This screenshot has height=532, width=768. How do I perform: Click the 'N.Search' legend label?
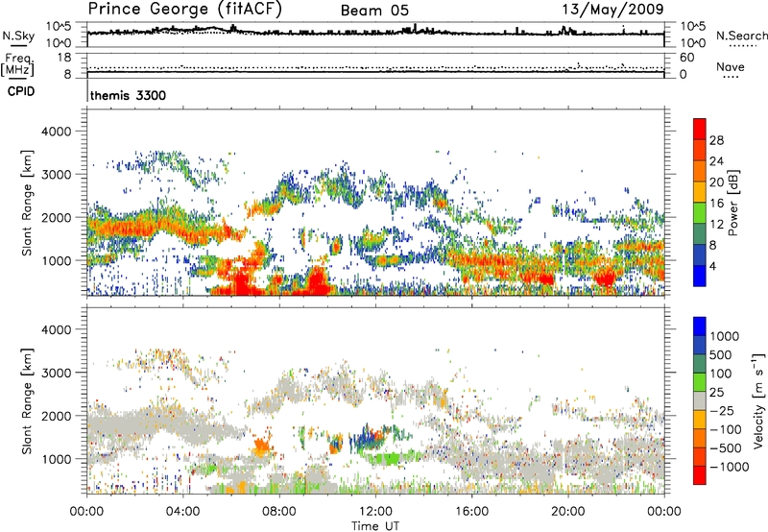[741, 36]
